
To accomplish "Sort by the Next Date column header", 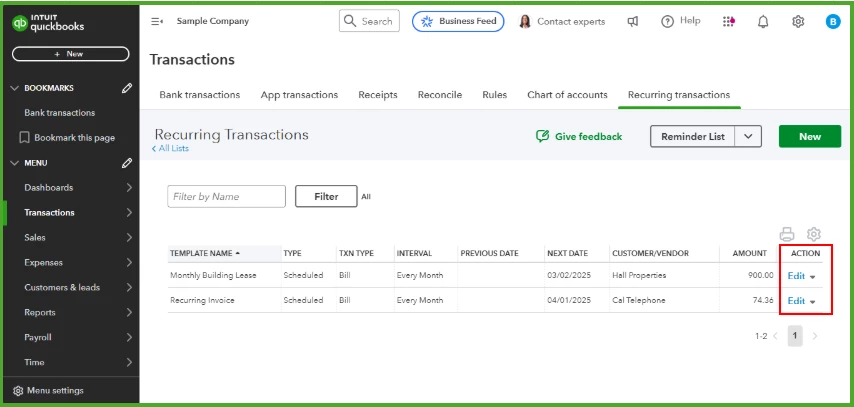I will (568, 253).
